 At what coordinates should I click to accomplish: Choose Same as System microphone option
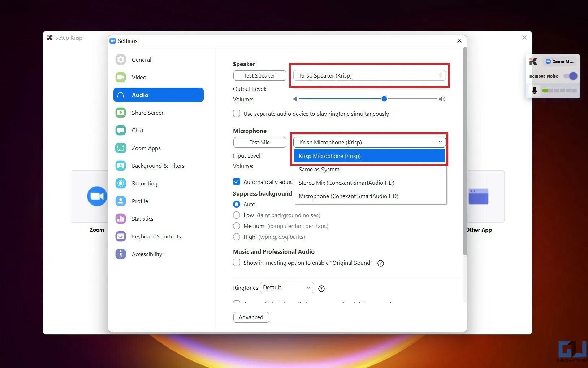369,169
